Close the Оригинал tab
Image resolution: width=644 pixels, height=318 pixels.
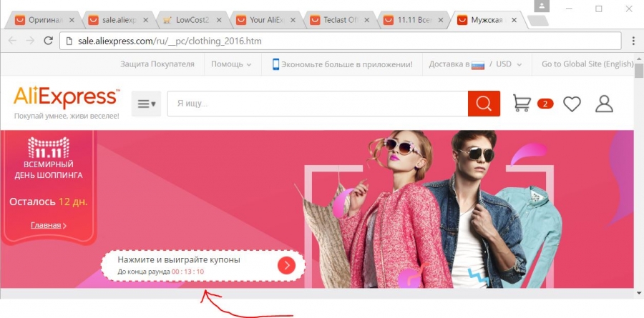(x=72, y=20)
